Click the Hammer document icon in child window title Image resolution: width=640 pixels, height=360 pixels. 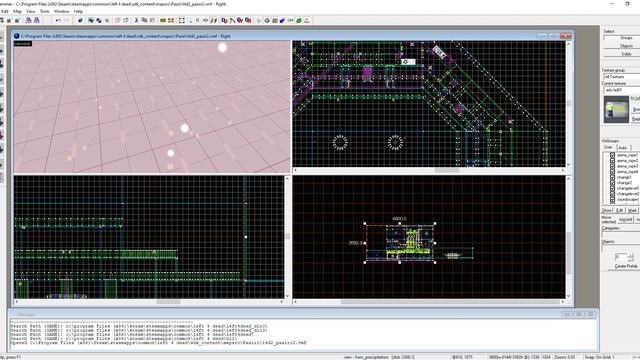click(17, 36)
